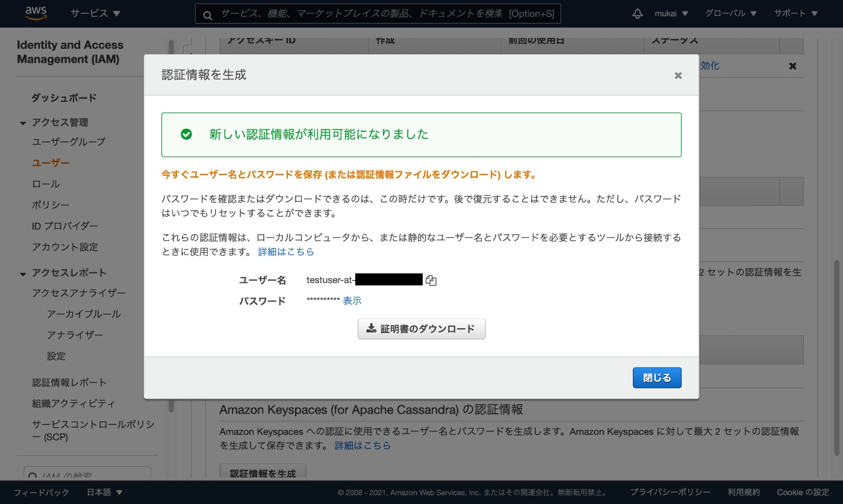
Task: Click the blue 閉じる button
Action: tap(657, 378)
